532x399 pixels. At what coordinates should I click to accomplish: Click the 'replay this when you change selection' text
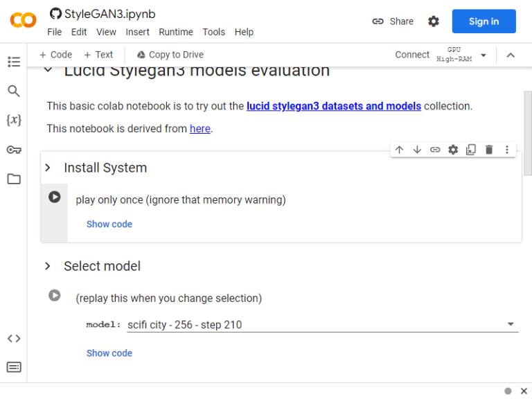pos(169,299)
